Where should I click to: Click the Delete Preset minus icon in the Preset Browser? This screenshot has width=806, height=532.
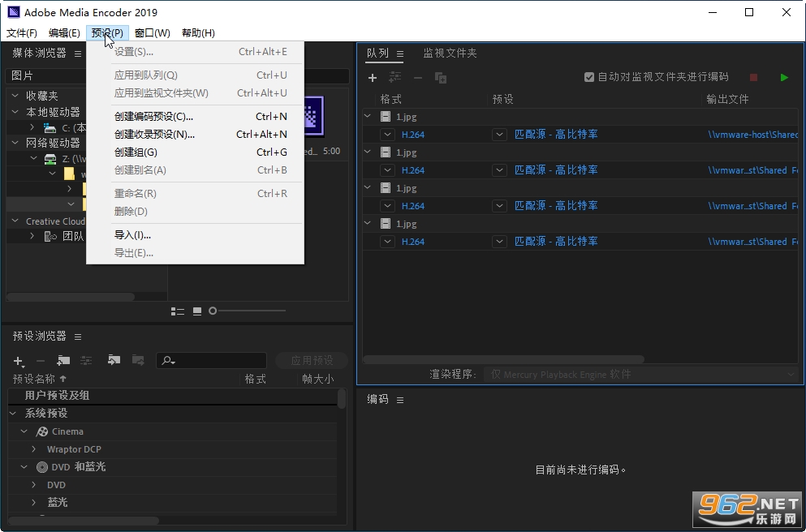[41, 361]
